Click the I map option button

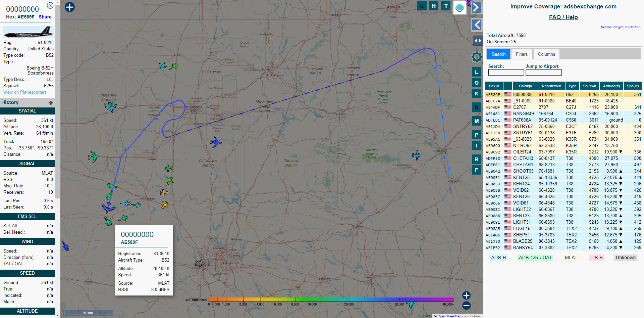[477, 146]
